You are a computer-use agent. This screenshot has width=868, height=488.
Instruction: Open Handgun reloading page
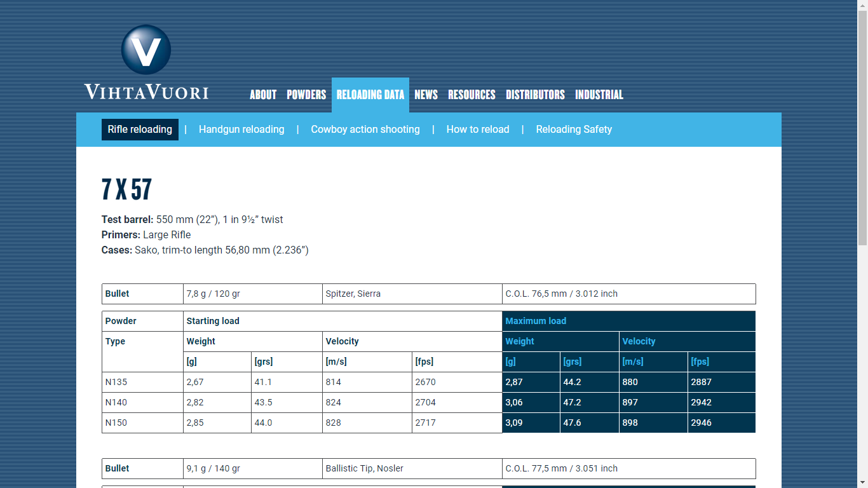(241, 130)
